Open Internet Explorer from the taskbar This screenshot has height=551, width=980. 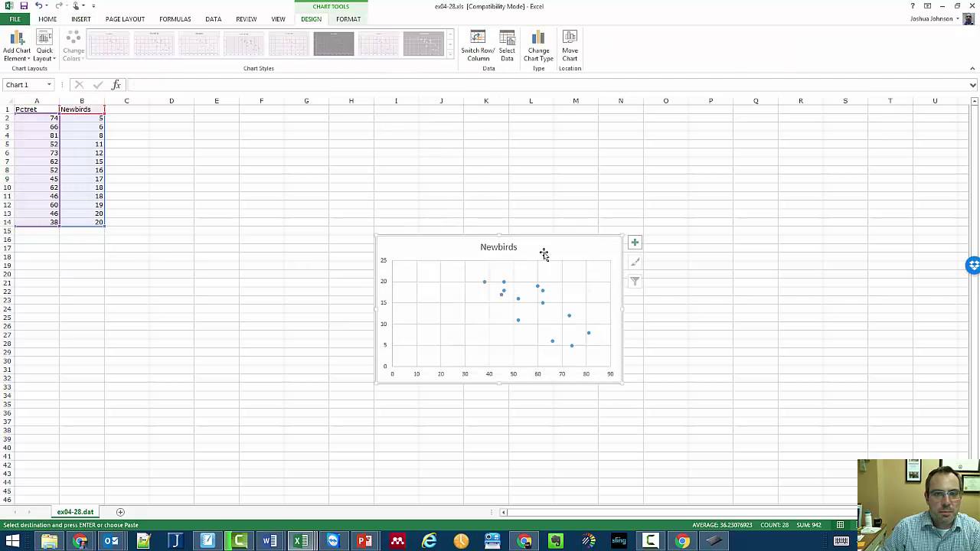[429, 541]
